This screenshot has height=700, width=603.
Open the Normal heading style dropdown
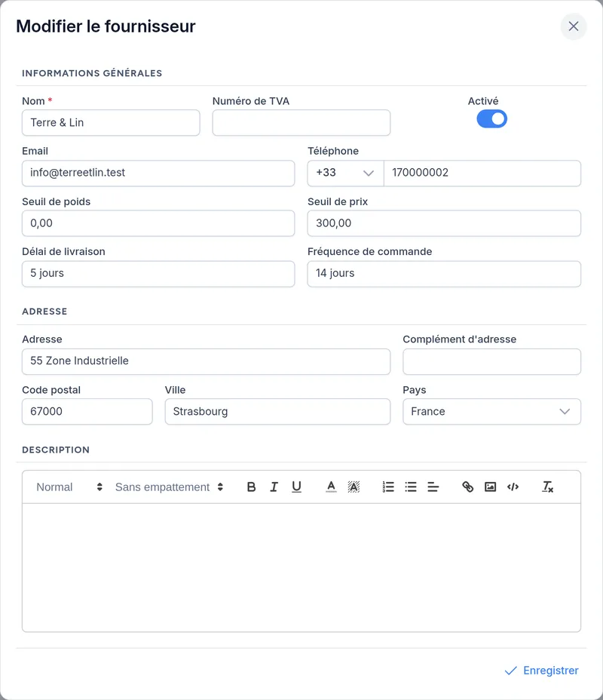coord(69,487)
